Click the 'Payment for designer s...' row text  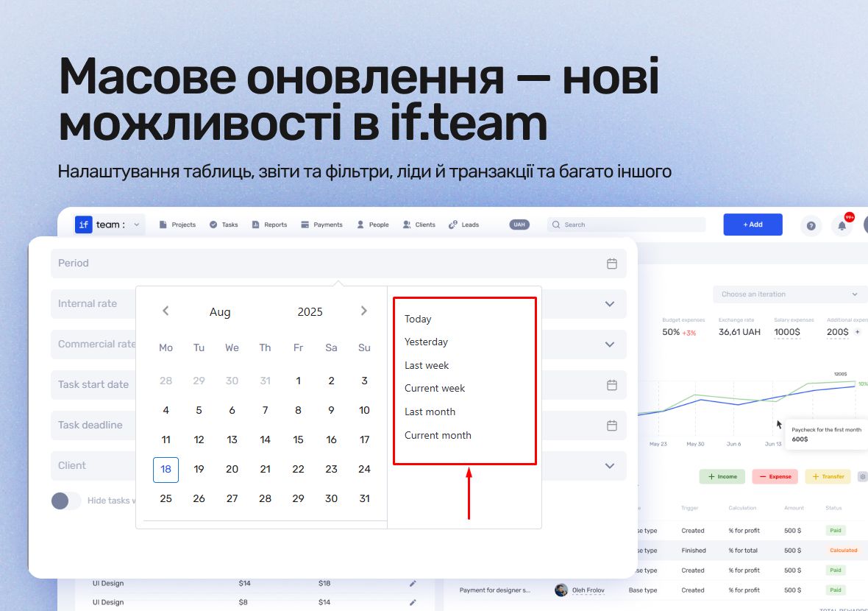(x=495, y=590)
